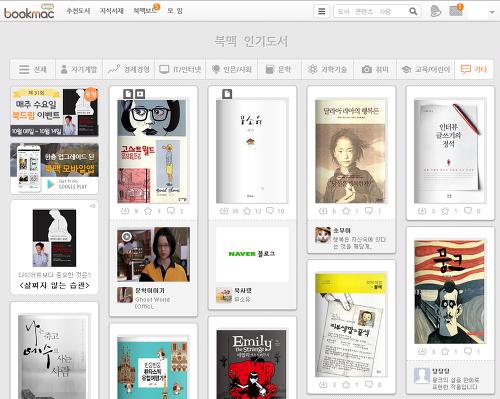Open the Emily the Strange book cover
The height and width of the screenshot is (399, 500).
coord(252,364)
